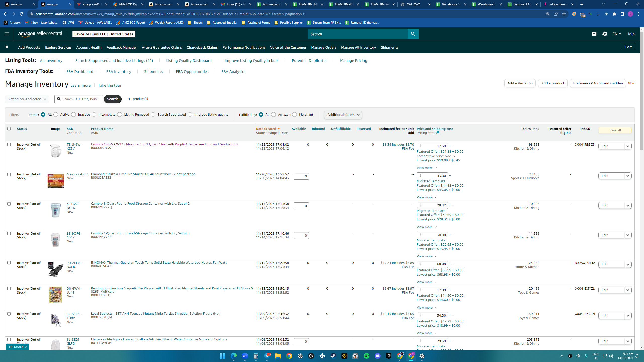Open the messages envelope icon
This screenshot has height=362, width=644.
coord(594,34)
